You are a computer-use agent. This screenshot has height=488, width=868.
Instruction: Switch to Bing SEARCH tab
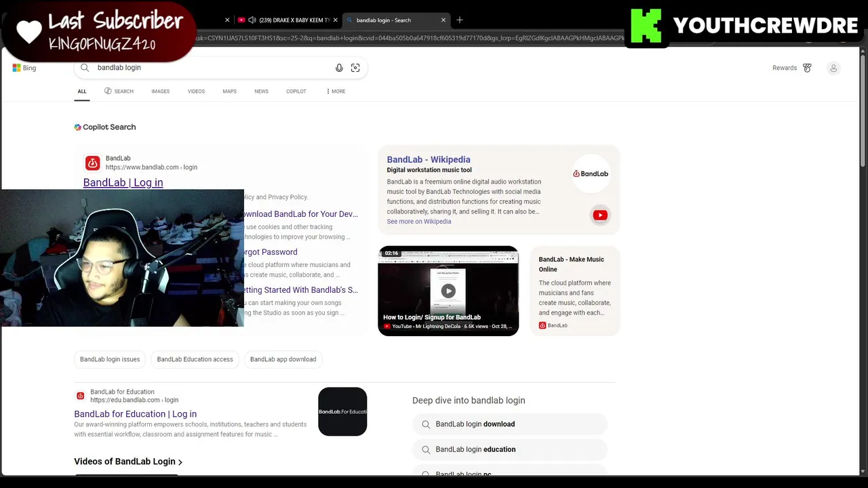tap(119, 91)
